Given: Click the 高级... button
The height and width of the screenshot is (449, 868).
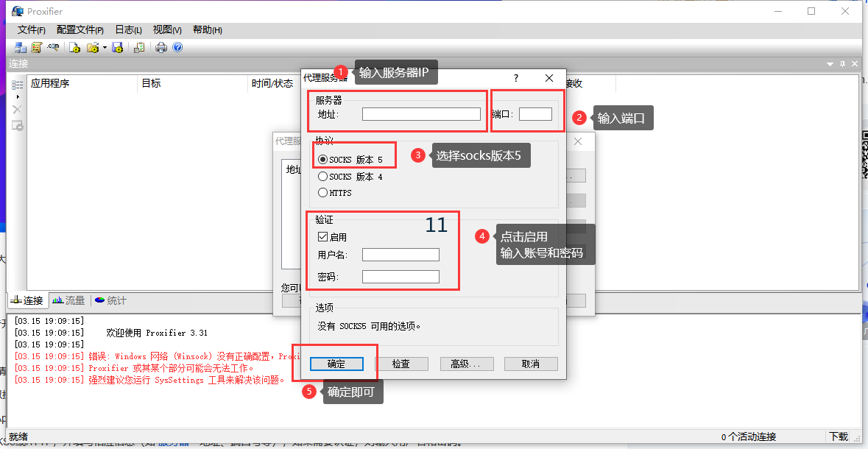Looking at the screenshot, I should tap(466, 364).
